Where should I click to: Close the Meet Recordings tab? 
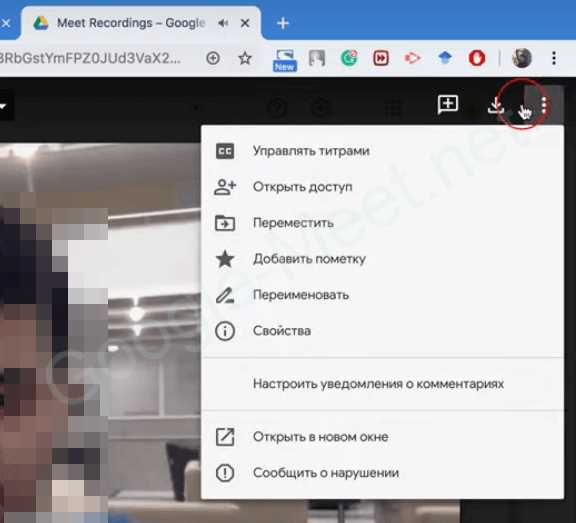click(x=245, y=24)
